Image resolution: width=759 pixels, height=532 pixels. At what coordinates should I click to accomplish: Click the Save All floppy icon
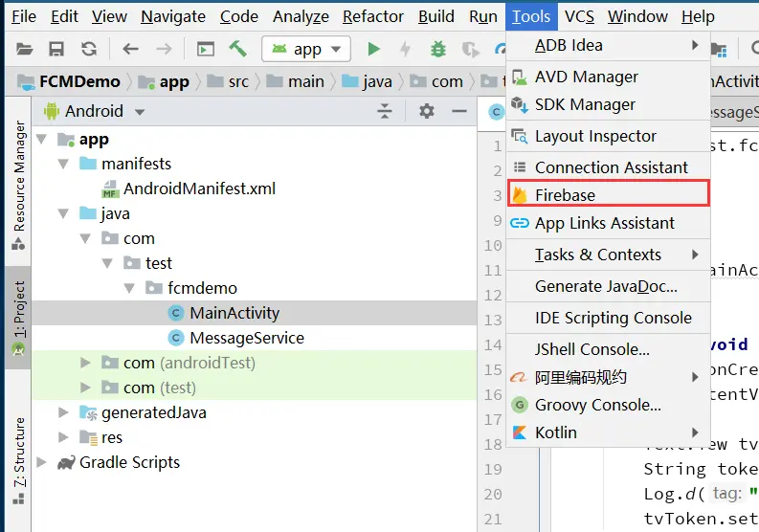coord(56,49)
